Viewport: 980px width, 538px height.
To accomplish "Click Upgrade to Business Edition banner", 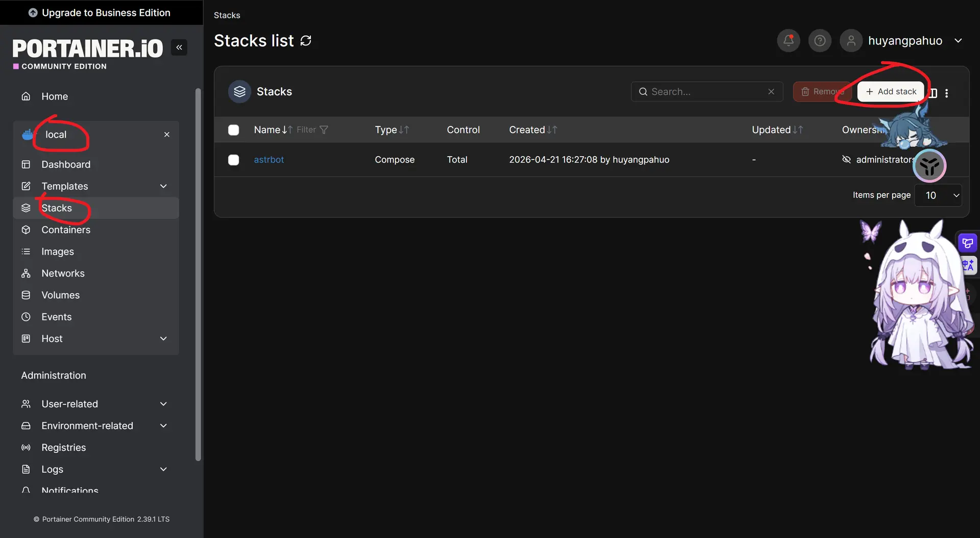I will [102, 12].
